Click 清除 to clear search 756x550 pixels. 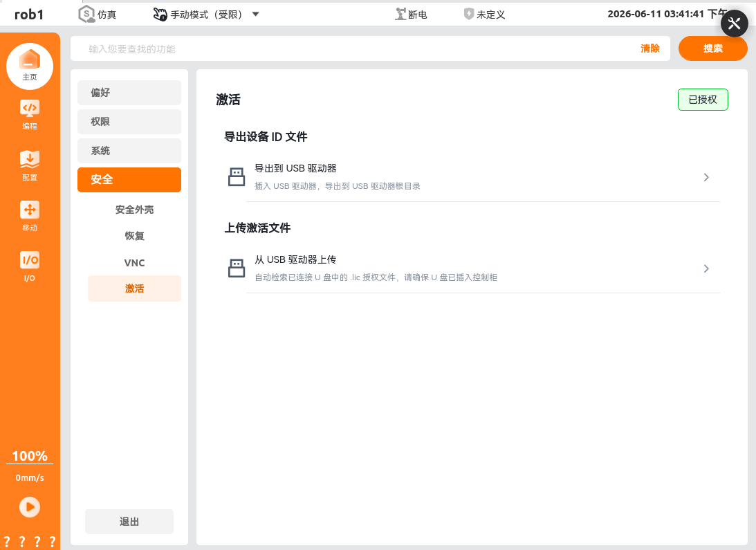click(650, 48)
